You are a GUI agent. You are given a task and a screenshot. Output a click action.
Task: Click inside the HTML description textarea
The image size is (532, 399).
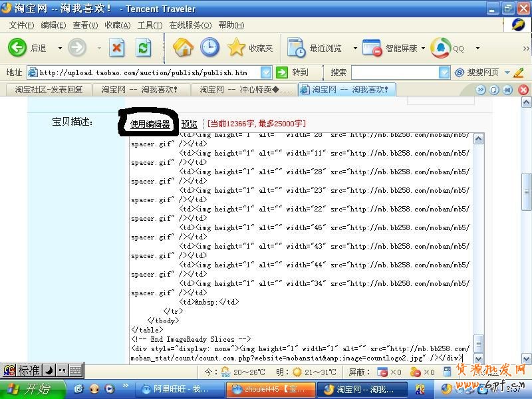point(301,248)
